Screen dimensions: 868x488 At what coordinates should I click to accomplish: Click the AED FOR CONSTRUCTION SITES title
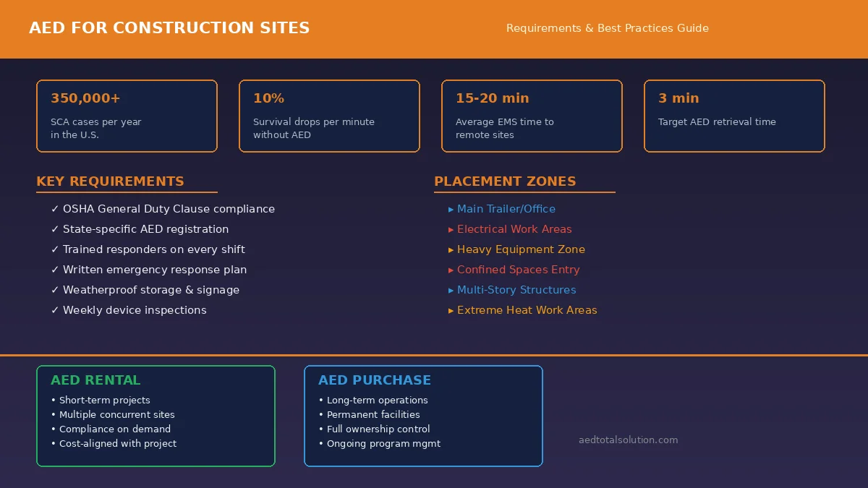point(169,28)
